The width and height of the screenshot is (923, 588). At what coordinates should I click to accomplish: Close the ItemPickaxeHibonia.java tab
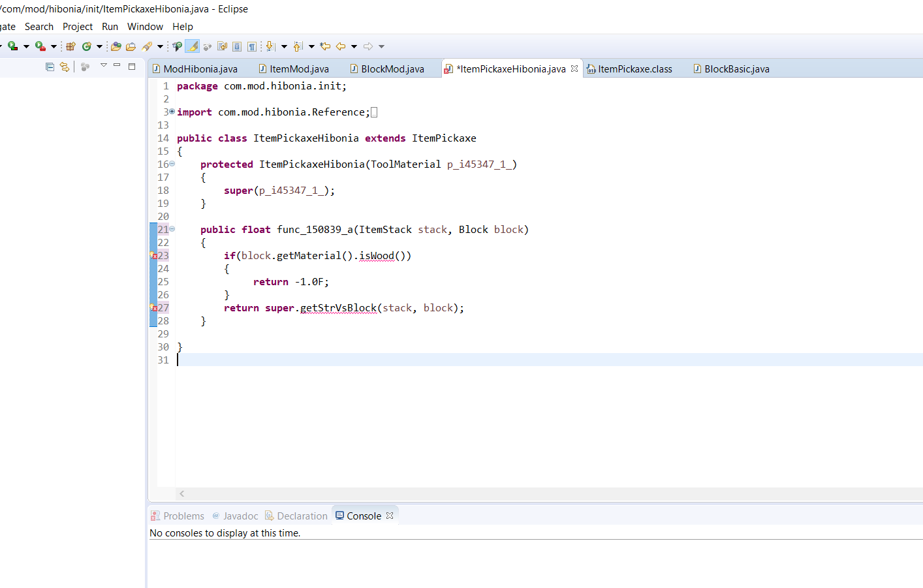pos(574,69)
